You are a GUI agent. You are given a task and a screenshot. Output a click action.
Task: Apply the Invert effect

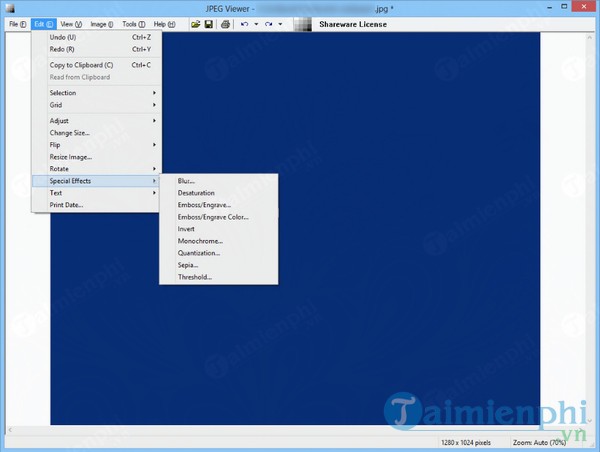219,229
